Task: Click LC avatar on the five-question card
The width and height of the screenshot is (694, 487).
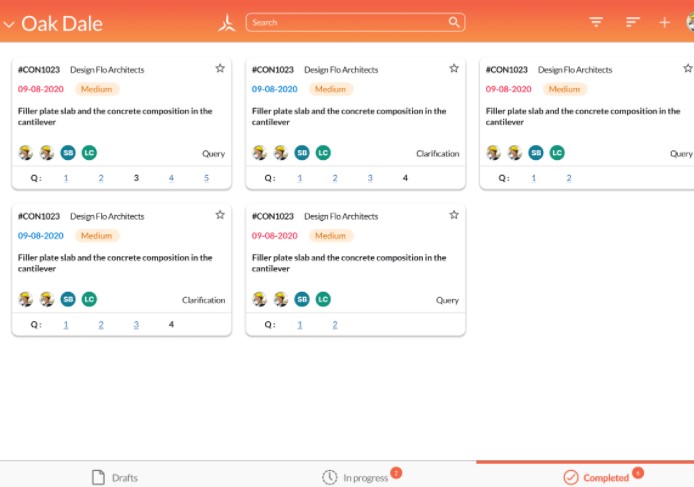Action: coord(89,153)
